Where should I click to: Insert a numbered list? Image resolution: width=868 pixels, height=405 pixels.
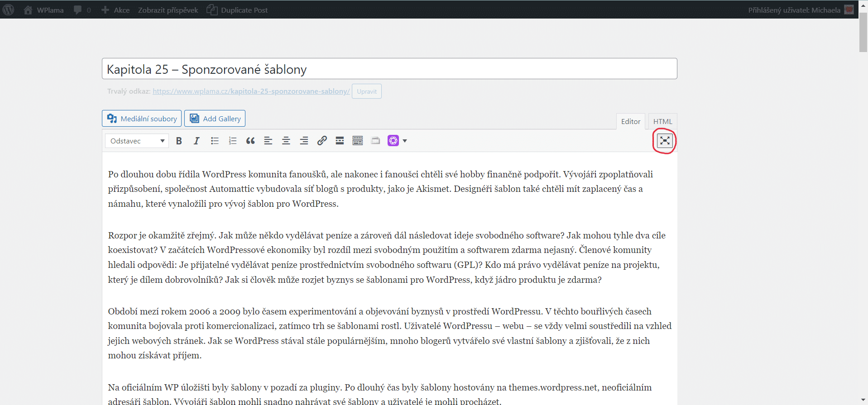point(233,141)
